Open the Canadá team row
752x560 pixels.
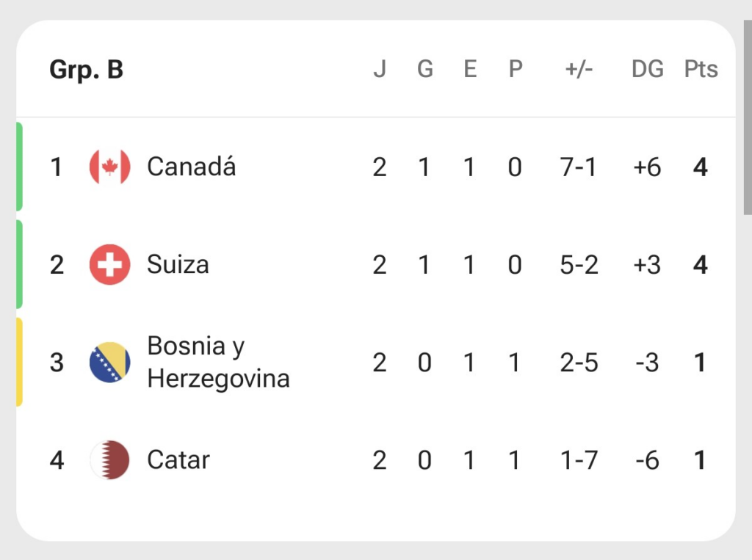pos(376,167)
